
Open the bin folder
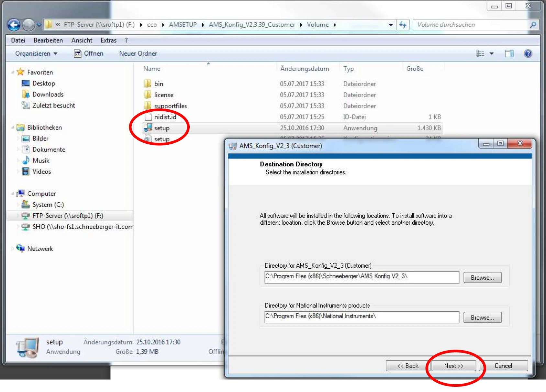[158, 84]
